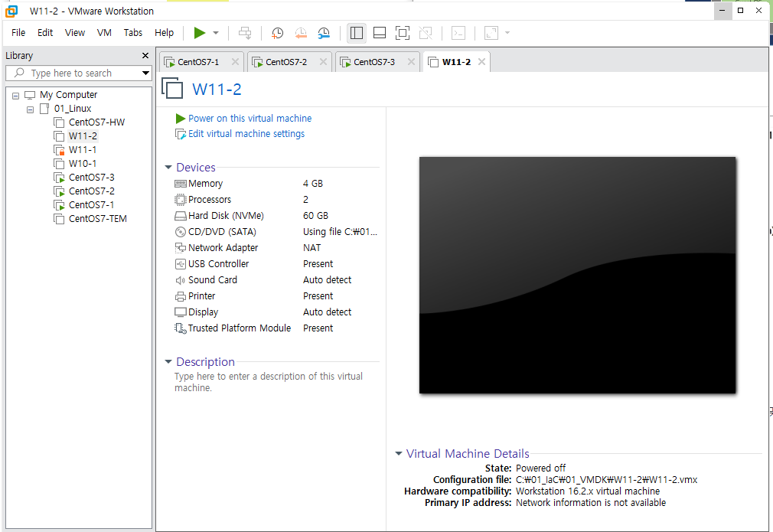
Task: Switch to the CentOS7-2 tab
Action: click(x=286, y=62)
